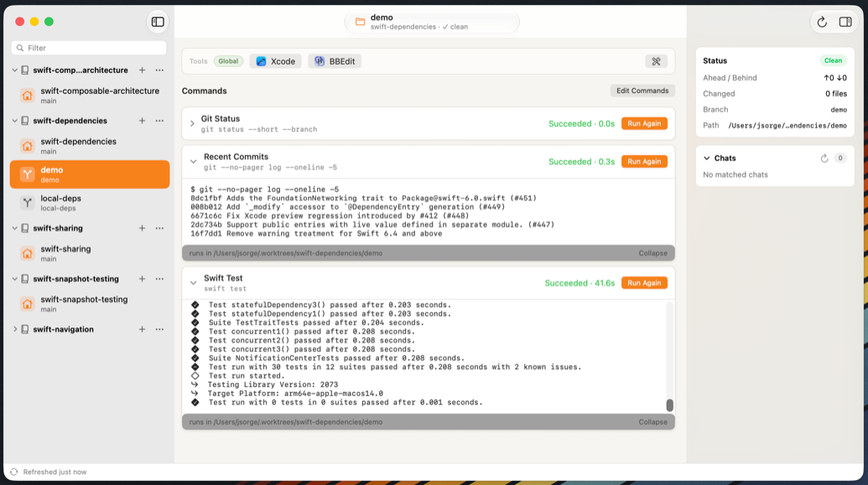Select swift-snapshot-testing main worktree

tap(90, 304)
